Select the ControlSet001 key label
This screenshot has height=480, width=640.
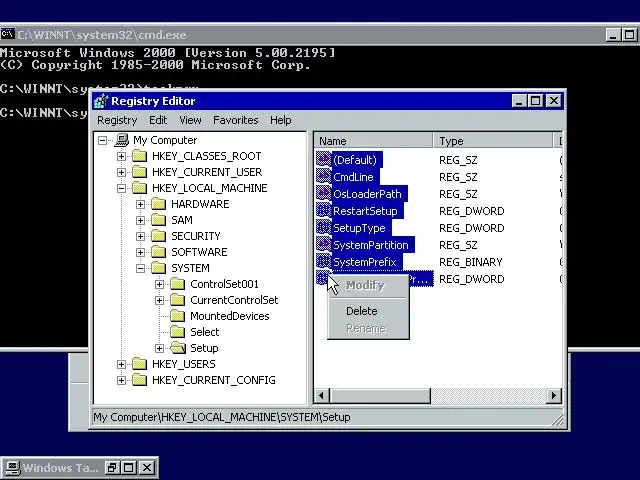(224, 284)
